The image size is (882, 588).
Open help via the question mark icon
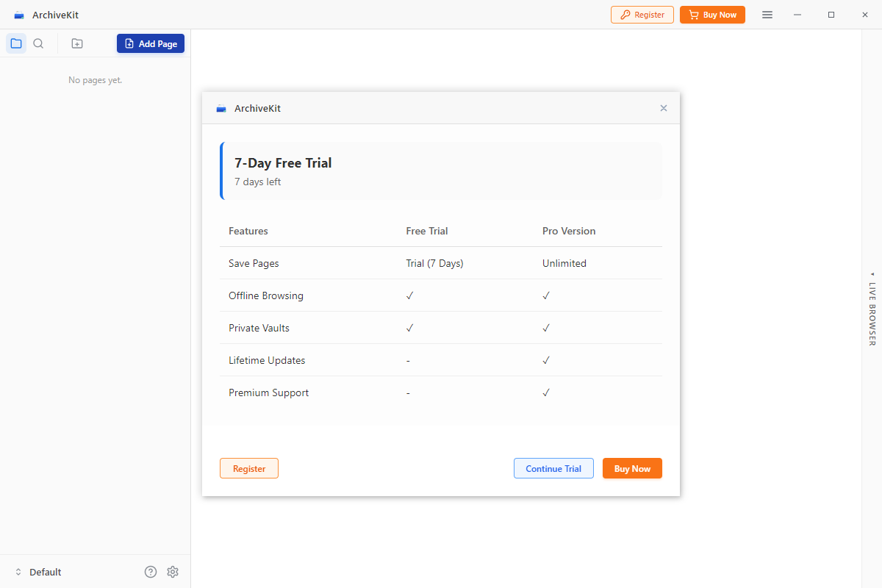click(150, 571)
